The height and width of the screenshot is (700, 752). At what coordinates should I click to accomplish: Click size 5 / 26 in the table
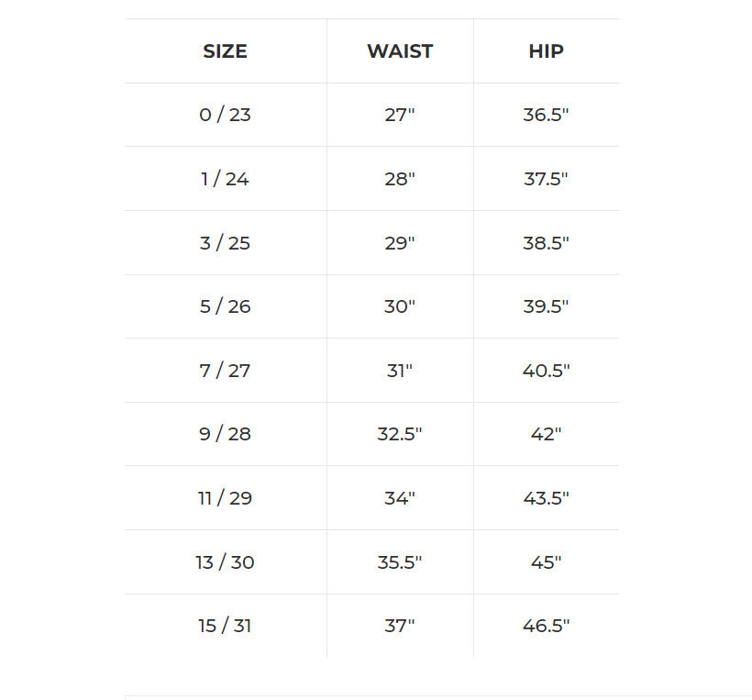[x=225, y=306]
